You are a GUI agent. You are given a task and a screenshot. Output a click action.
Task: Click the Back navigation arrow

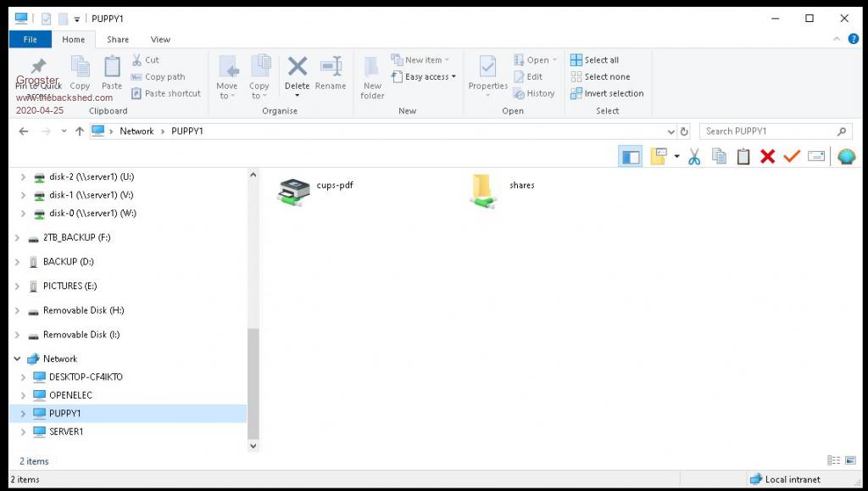pos(23,131)
